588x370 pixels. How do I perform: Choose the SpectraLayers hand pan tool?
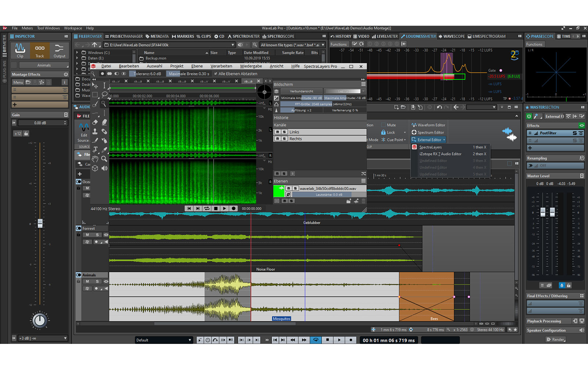[95, 159]
